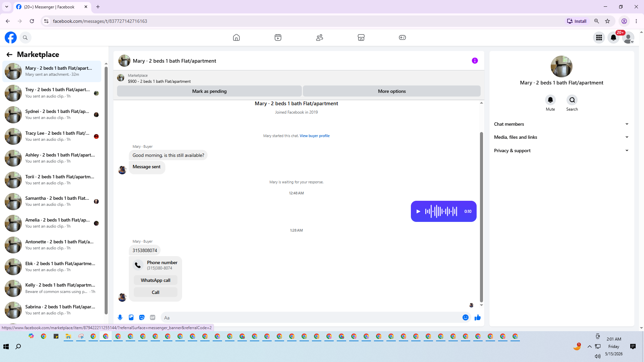Open the chat with Amelia
The width and height of the screenshot is (644, 362).
pos(52,223)
